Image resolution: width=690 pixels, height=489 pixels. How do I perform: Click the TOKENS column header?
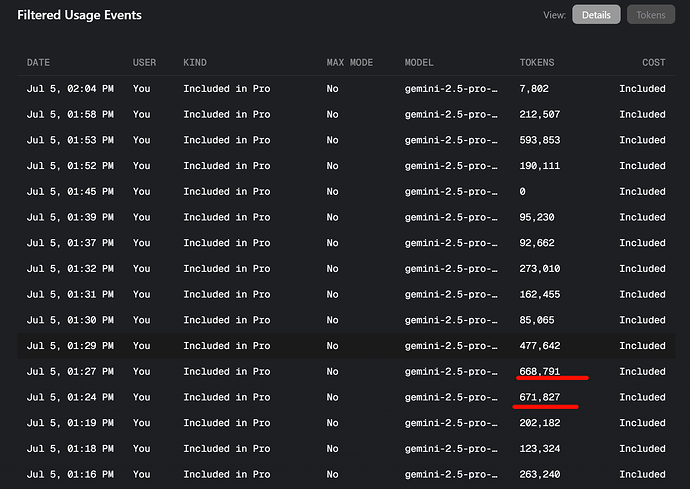[x=537, y=63]
